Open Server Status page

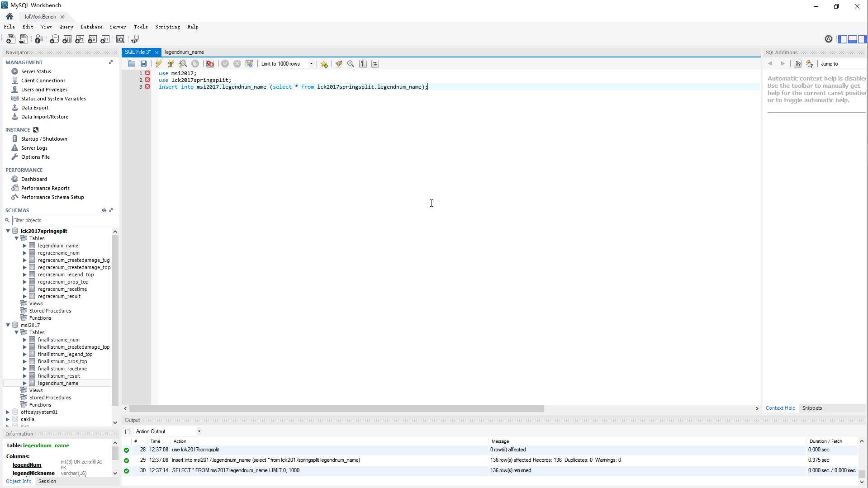[x=36, y=71]
